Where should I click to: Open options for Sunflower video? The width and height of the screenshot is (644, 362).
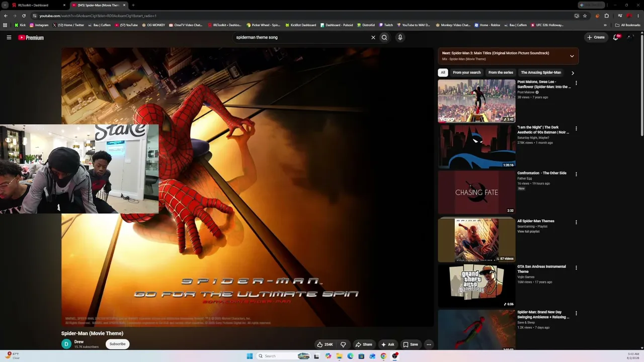click(576, 83)
